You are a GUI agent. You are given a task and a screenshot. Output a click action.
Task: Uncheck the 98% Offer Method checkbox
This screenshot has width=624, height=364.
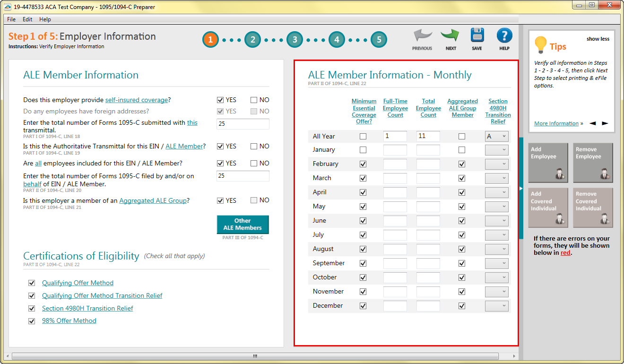tap(32, 321)
